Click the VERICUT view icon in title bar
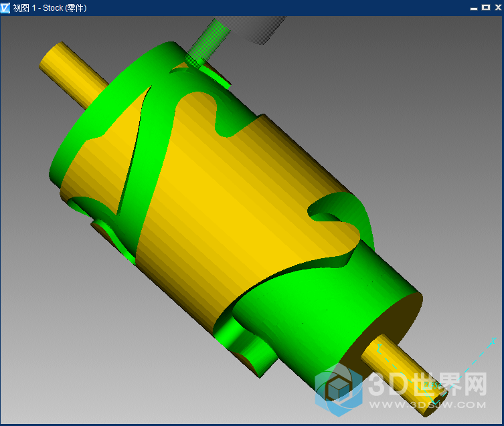The image size is (504, 426). (x=5, y=8)
